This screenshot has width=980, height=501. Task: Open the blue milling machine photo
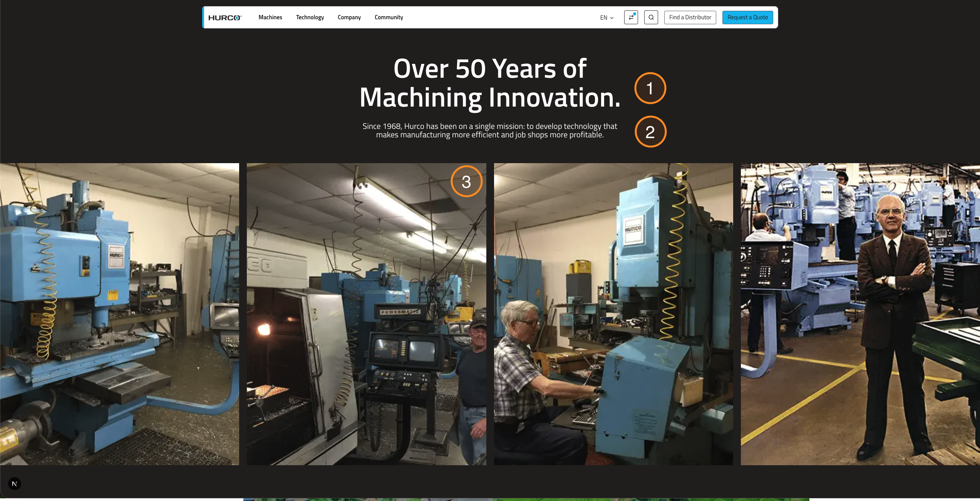click(x=119, y=314)
